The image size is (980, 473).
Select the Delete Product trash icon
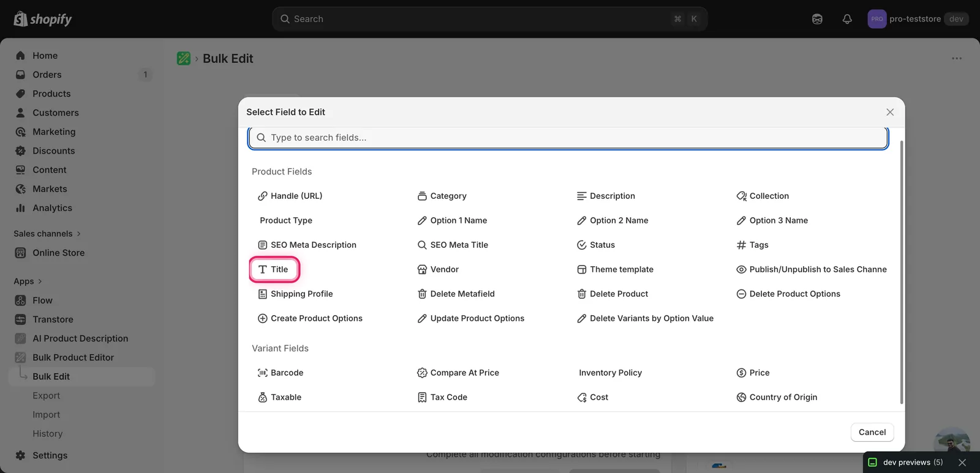tap(581, 294)
